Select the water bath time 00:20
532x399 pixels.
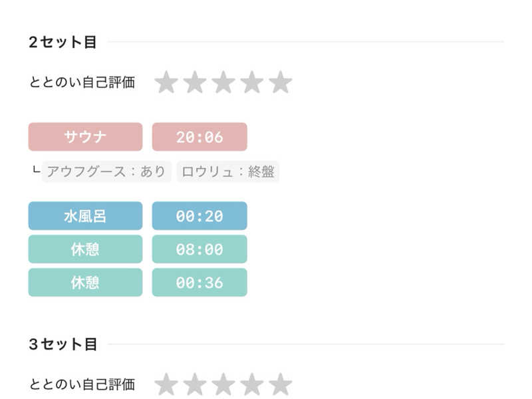point(199,216)
